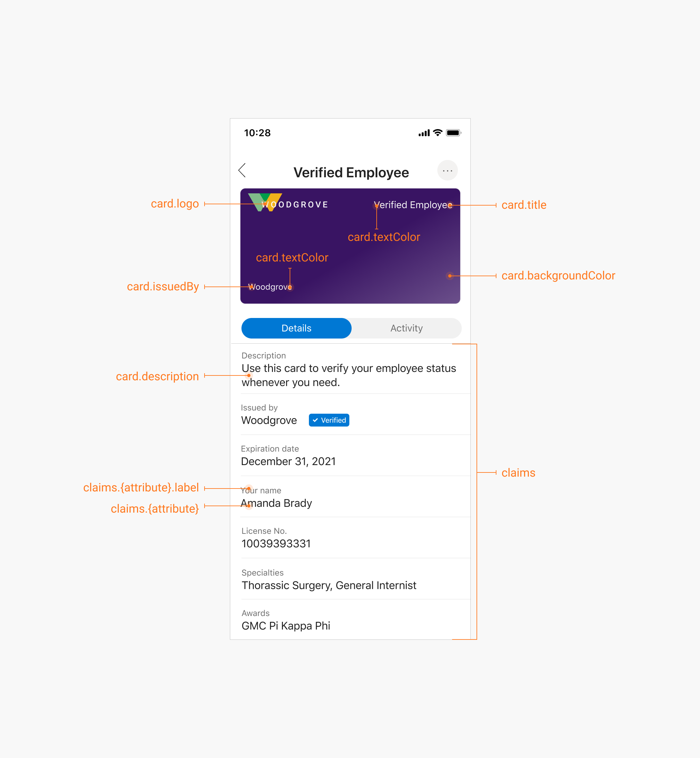Click the WiFi signal icon in status bar
700x758 pixels.
(436, 133)
